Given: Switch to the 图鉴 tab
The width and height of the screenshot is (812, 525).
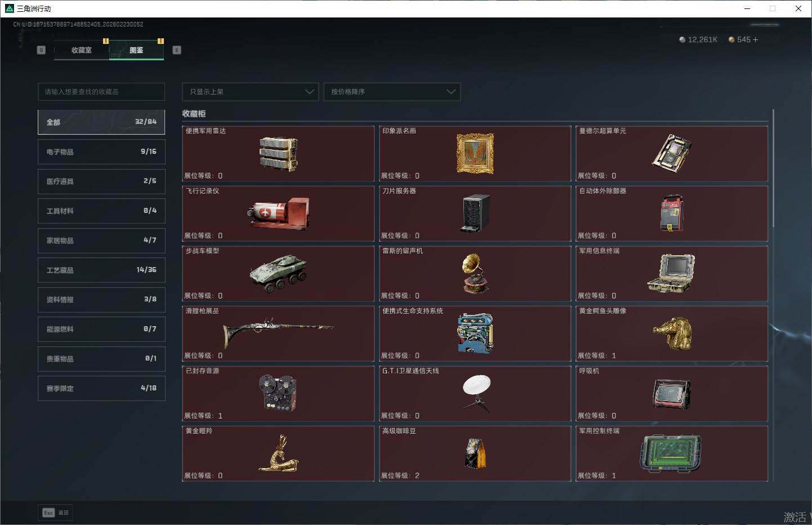Looking at the screenshot, I should (x=136, y=50).
